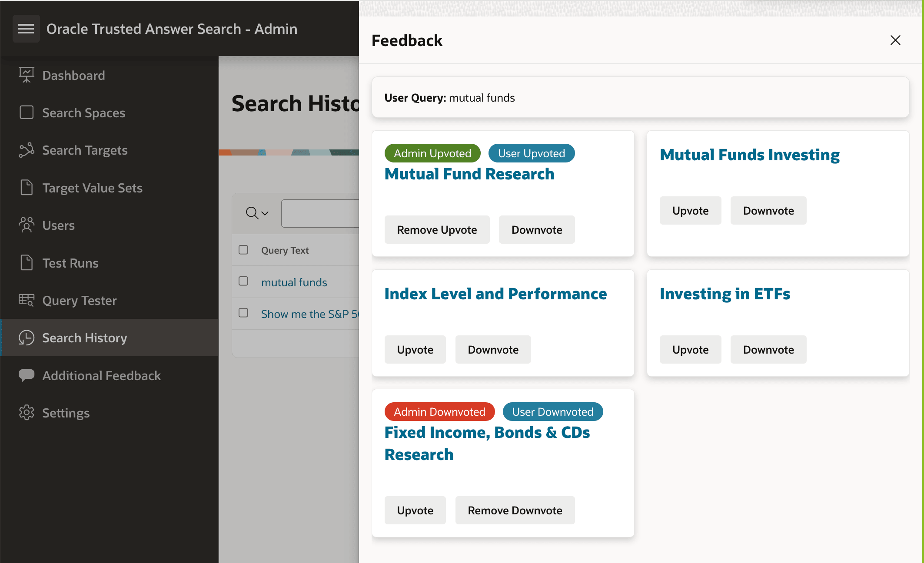Open Test Runs from navigation

pyautogui.click(x=70, y=263)
